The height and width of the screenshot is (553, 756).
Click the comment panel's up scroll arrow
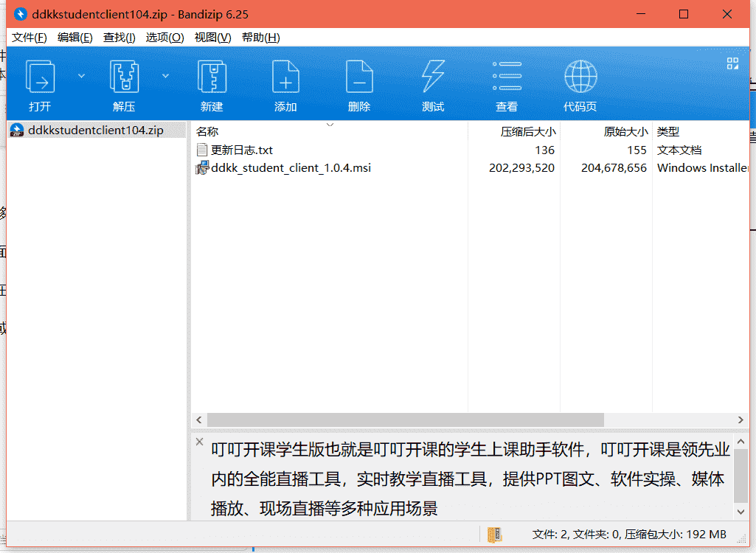point(741,441)
